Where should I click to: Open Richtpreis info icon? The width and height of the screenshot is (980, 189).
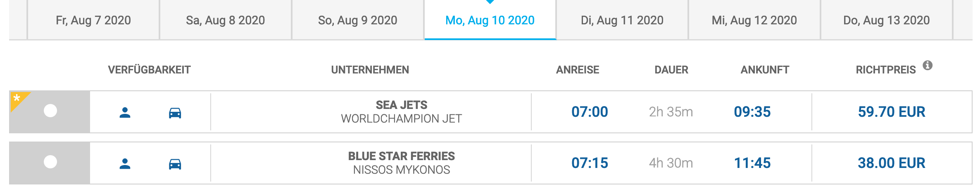928,65
